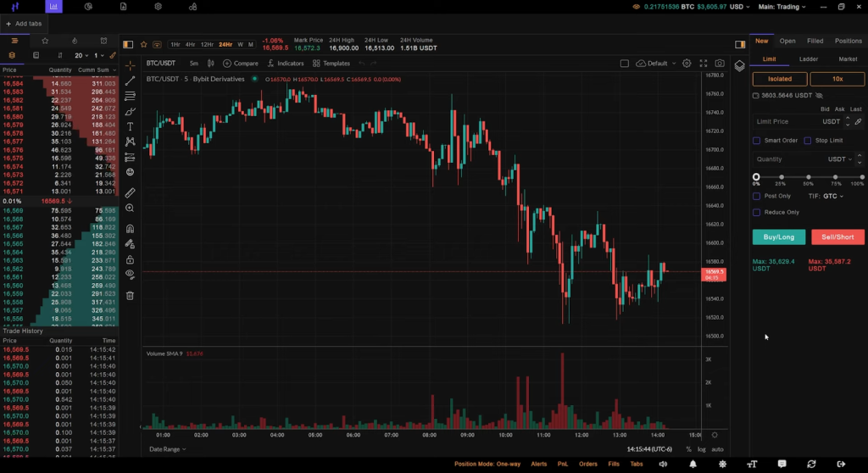Select the 4Hr timeframe
This screenshot has height=473, width=868.
pos(190,44)
